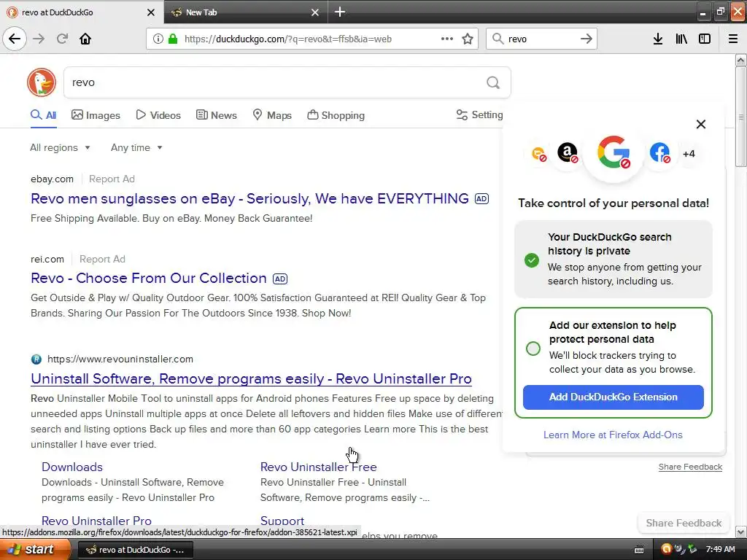Image resolution: width=747 pixels, height=560 pixels.
Task: Open the Revo Uninstaller Pro result title
Action: 251,378
